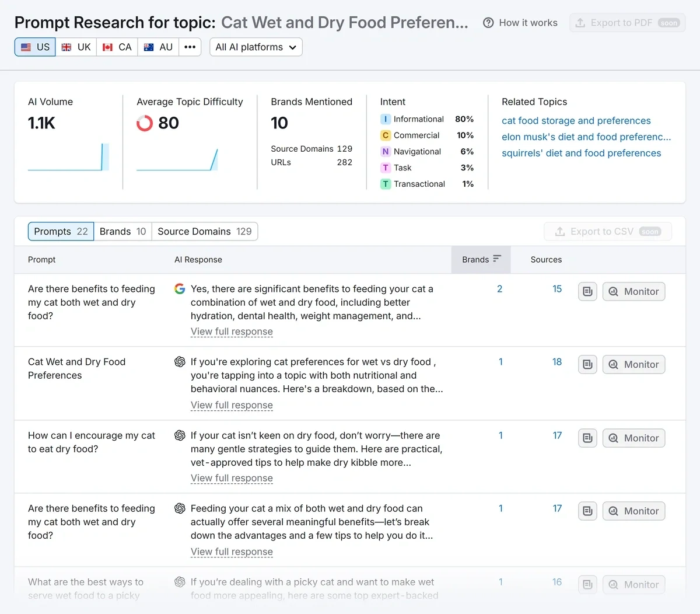The width and height of the screenshot is (700, 614).
Task: Click the ChatGPT icon beside the Cat Wet and Dry Food Preferences response
Action: click(x=180, y=361)
